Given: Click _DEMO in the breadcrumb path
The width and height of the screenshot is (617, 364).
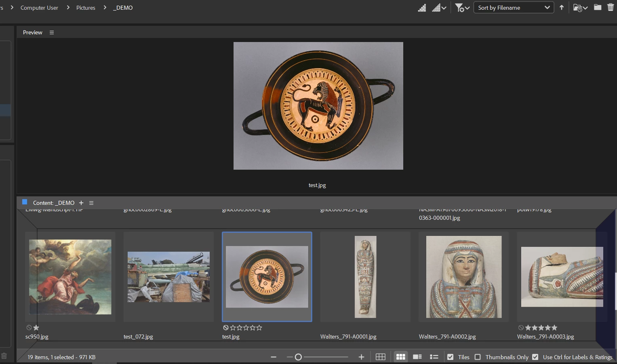Looking at the screenshot, I should coord(123,8).
